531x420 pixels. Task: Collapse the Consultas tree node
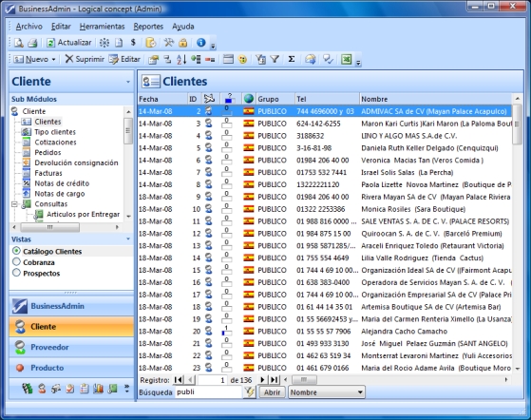[x=14, y=204]
